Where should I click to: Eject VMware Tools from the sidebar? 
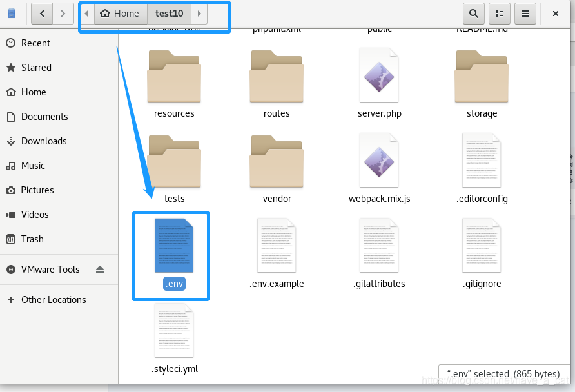click(x=100, y=269)
